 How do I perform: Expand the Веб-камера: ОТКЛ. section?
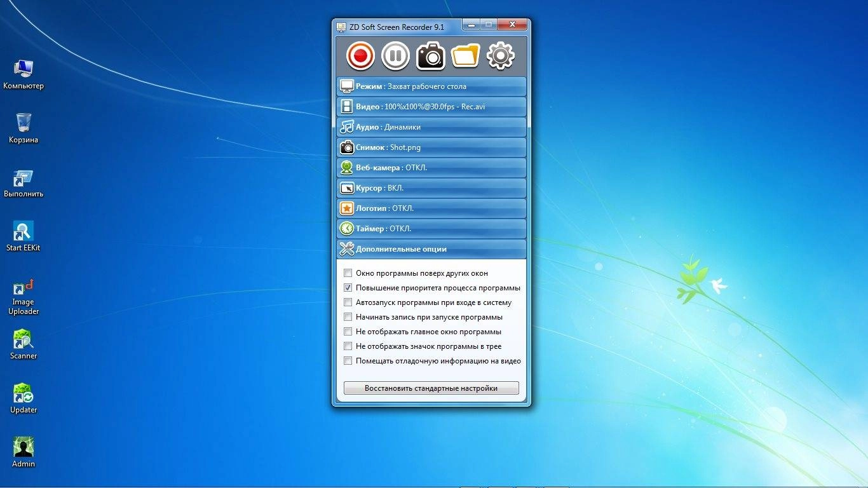click(x=431, y=168)
